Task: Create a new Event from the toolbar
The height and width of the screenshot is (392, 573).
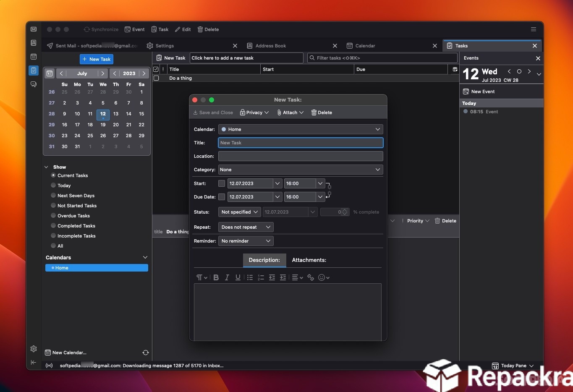Action: 135,29
